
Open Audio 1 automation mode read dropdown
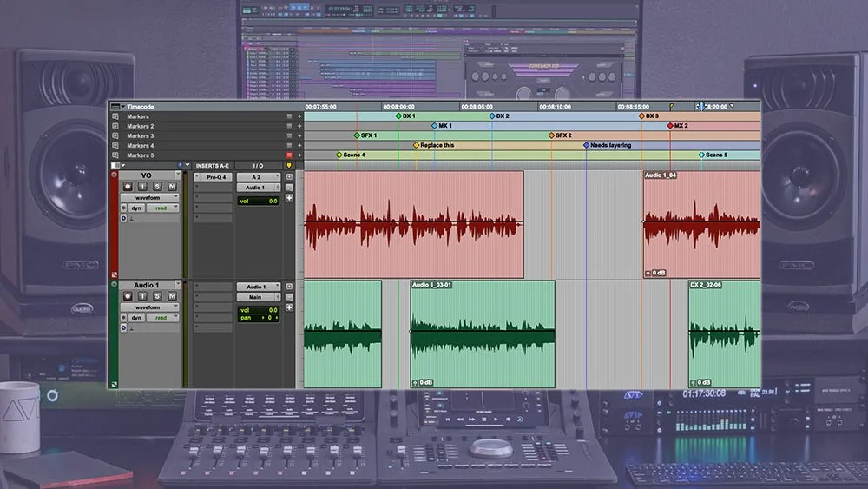pos(163,318)
